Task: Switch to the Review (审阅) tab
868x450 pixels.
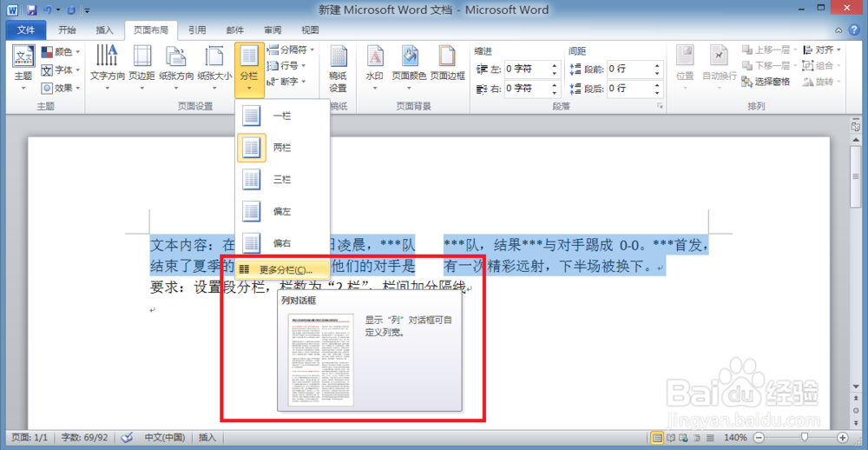Action: point(273,30)
